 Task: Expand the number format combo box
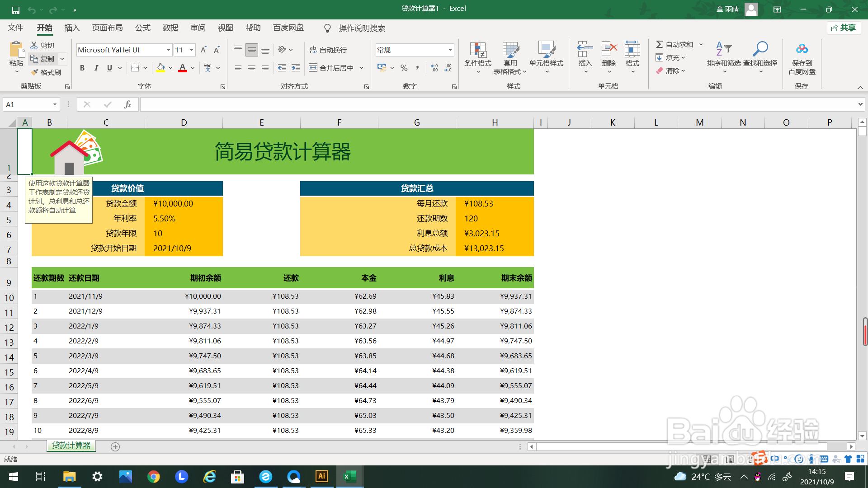tap(450, 50)
